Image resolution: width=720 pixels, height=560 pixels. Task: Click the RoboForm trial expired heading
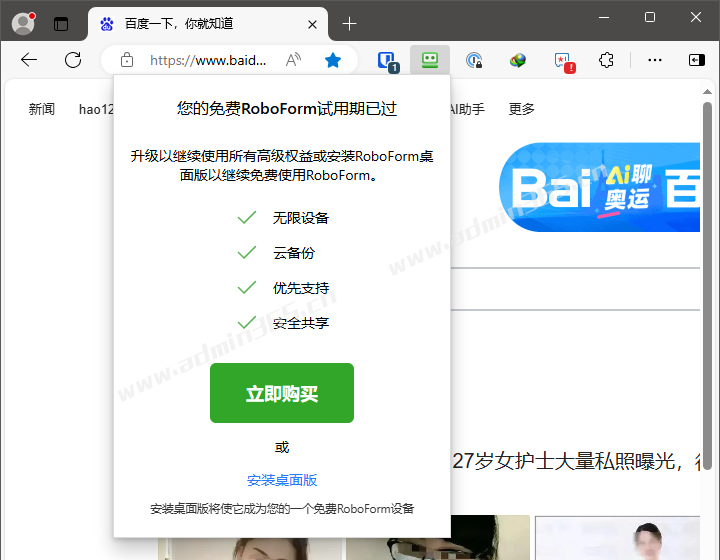click(x=287, y=108)
